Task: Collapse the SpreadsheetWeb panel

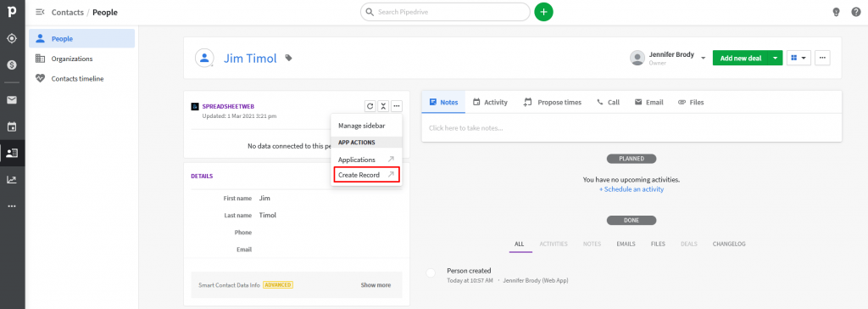Action: pos(382,106)
